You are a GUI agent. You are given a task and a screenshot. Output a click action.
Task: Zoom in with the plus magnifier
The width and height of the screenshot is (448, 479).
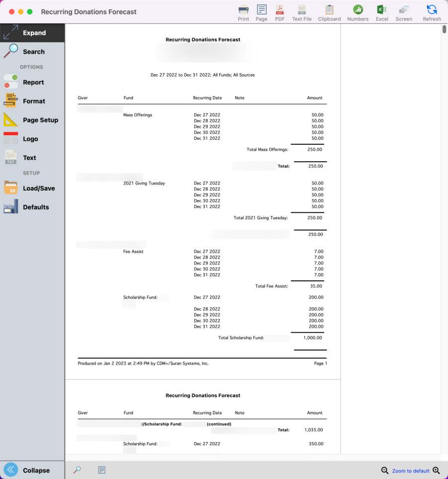point(437,471)
